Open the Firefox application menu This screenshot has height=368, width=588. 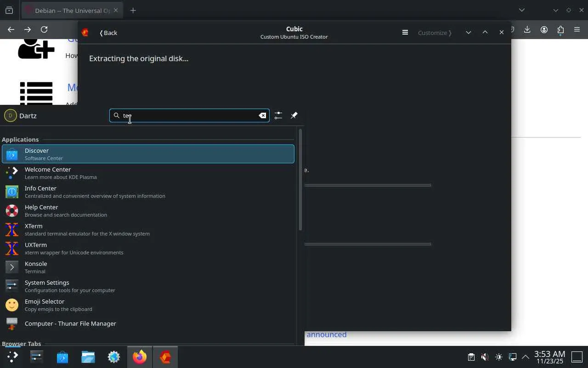(577, 29)
